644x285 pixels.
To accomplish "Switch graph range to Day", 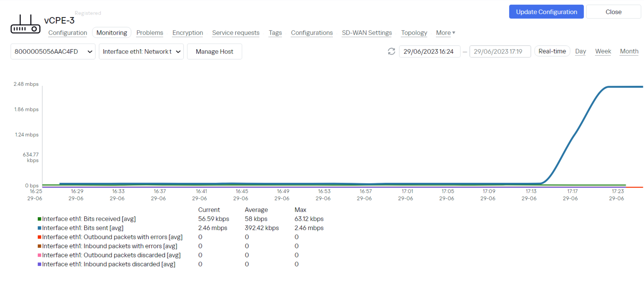I will pyautogui.click(x=580, y=51).
